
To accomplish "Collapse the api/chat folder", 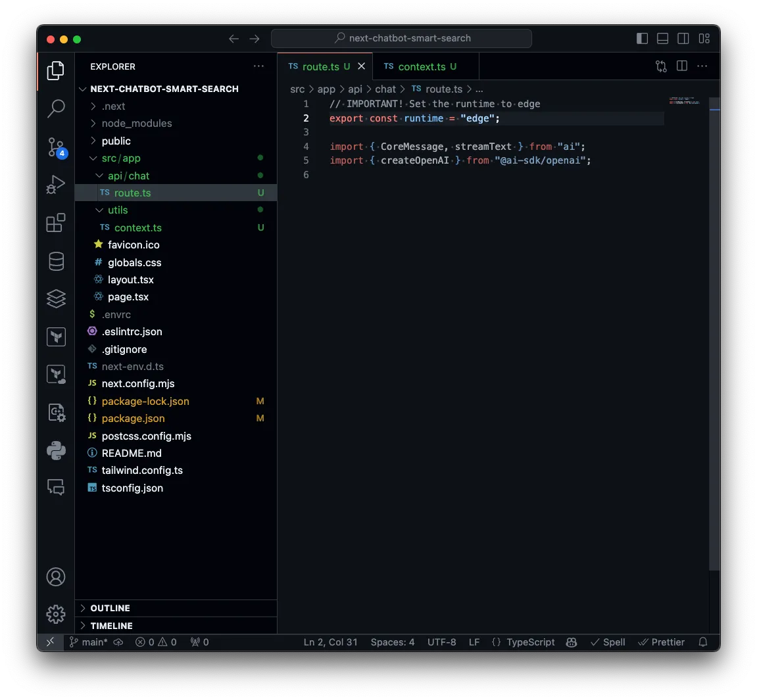I will tap(176, 175).
